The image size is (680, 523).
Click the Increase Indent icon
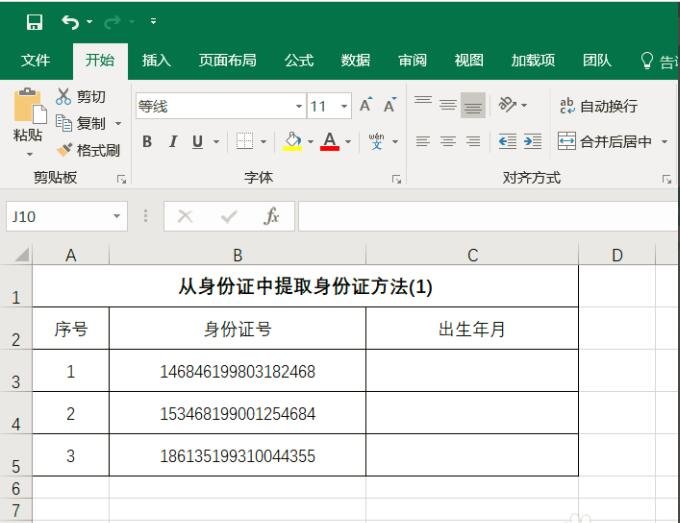[x=533, y=141]
